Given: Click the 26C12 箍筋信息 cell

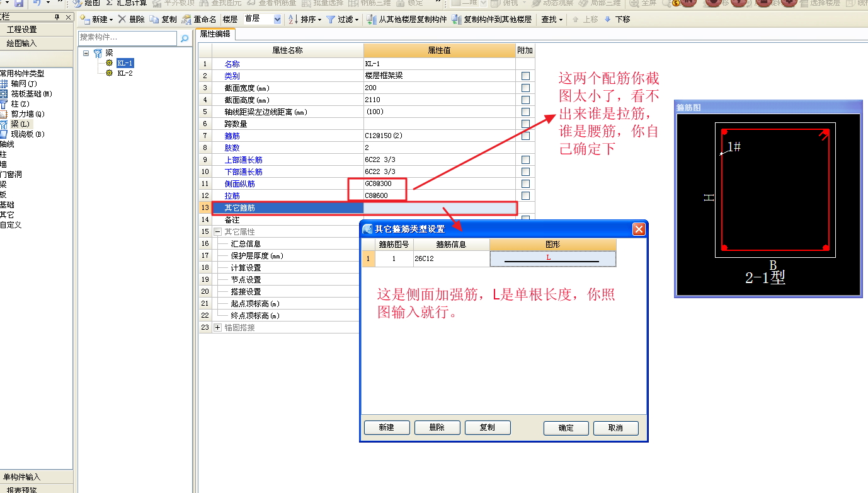Looking at the screenshot, I should point(451,258).
